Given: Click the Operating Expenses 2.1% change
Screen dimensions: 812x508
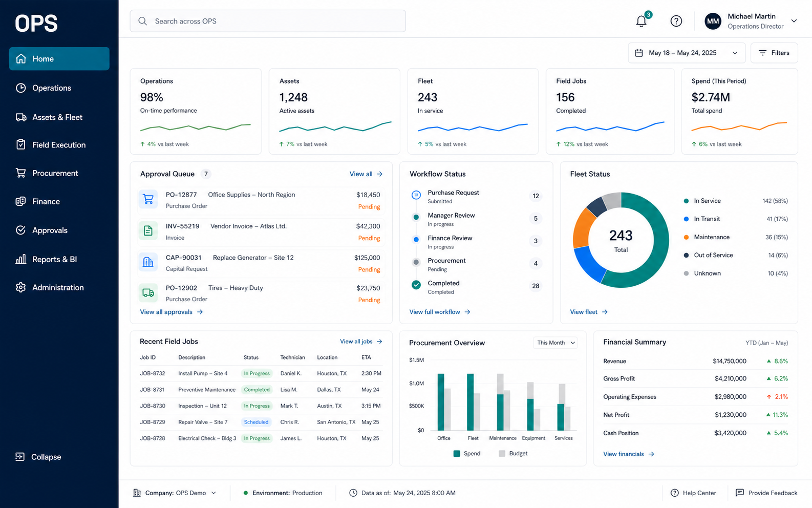Looking at the screenshot, I should coord(777,397).
